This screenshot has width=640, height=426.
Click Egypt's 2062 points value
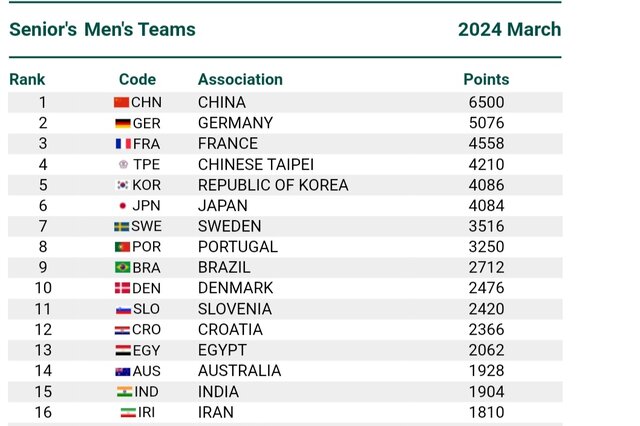486,350
